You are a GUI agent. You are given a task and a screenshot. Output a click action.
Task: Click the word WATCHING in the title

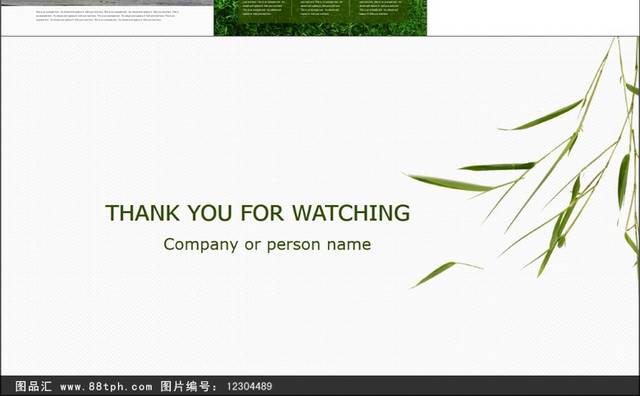point(351,213)
